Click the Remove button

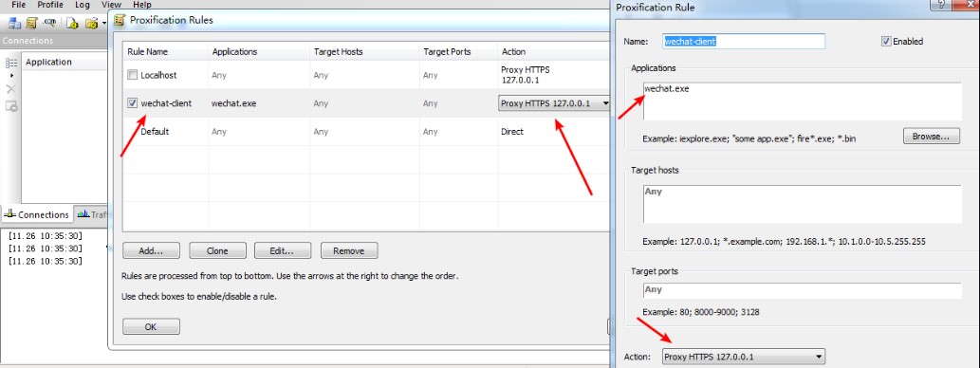tap(349, 251)
